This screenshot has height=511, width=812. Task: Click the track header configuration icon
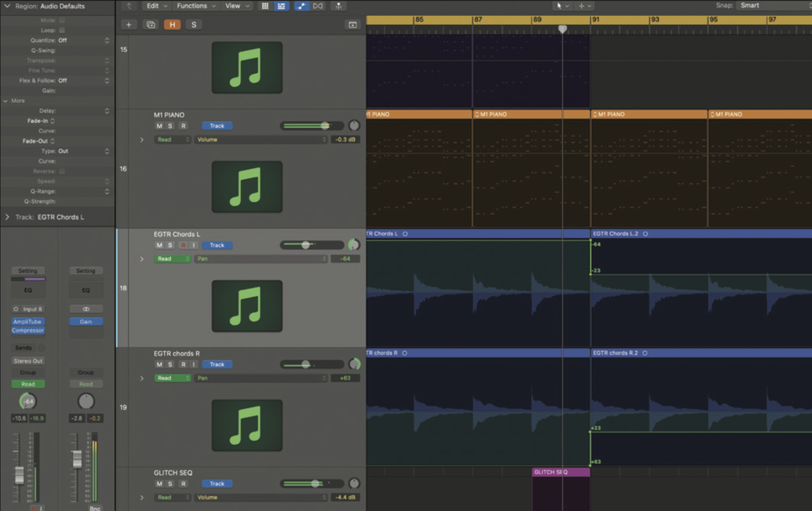pyautogui.click(x=352, y=24)
